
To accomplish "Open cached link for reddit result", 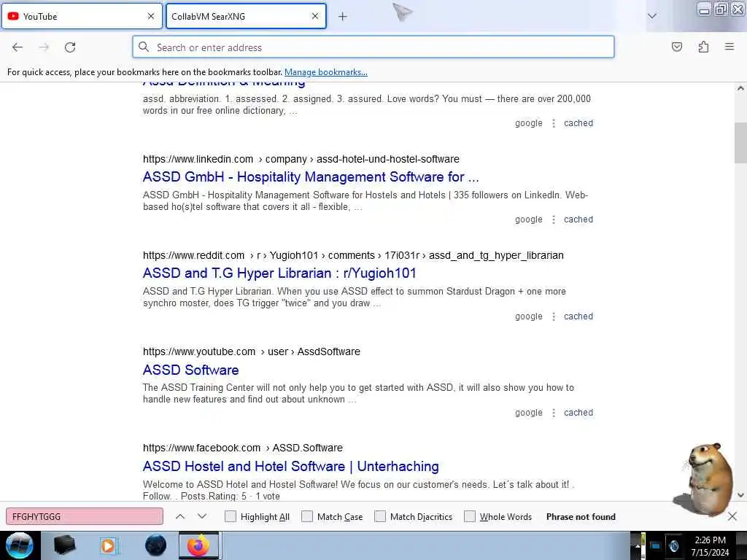I will coord(578,316).
